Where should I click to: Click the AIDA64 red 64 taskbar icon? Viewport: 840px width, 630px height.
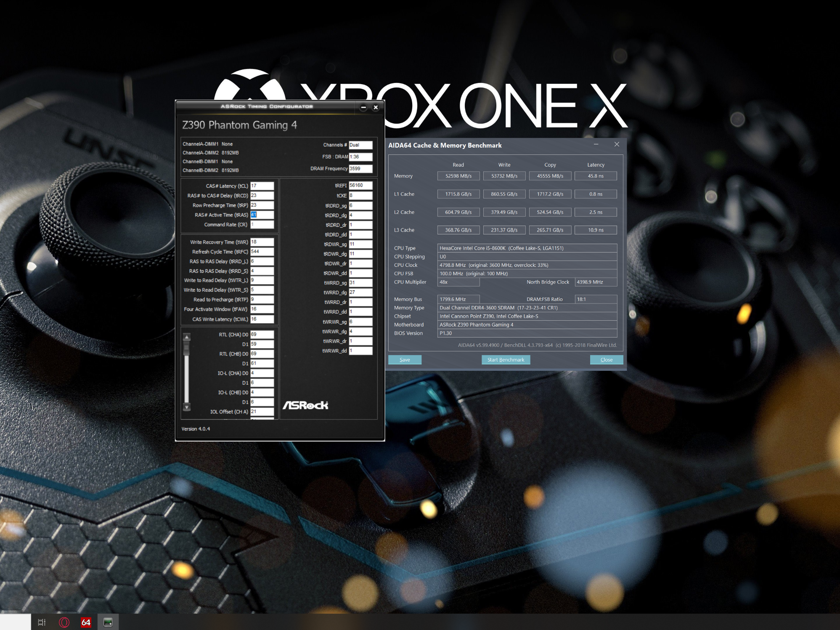tap(86, 622)
